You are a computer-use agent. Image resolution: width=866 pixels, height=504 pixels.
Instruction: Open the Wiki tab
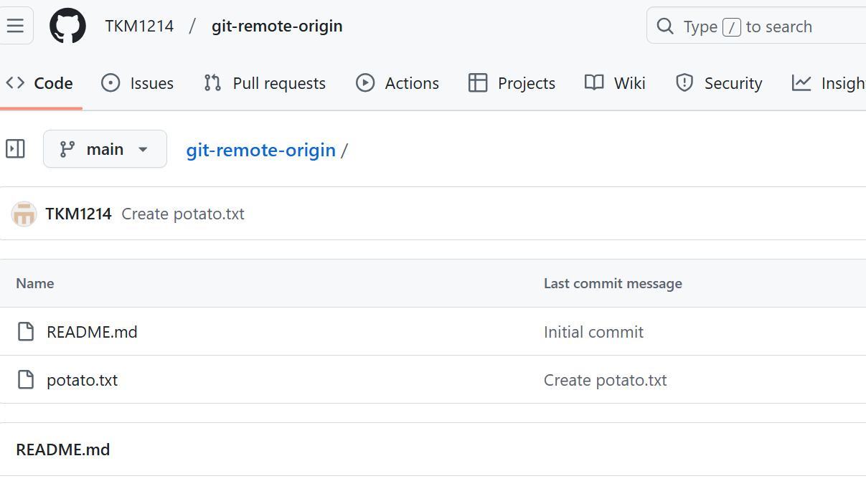pyautogui.click(x=615, y=83)
